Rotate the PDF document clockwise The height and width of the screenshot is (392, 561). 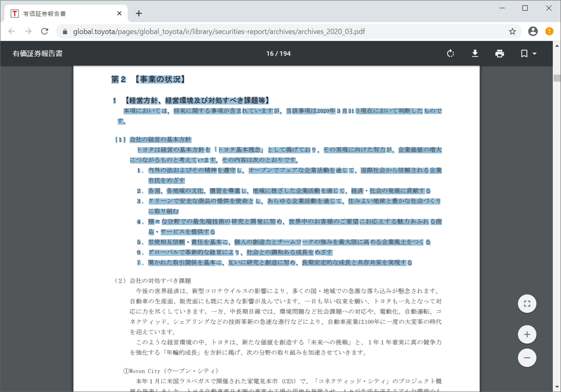[x=450, y=54]
